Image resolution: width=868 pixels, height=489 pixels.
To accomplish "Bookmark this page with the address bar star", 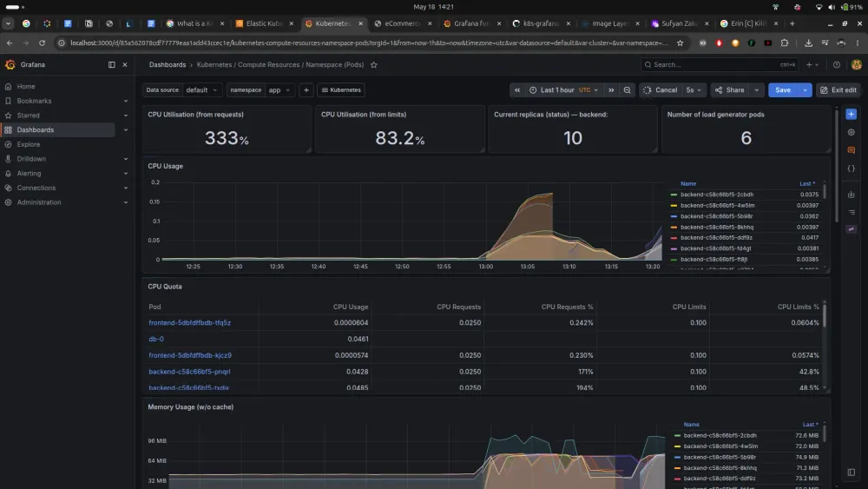I will (681, 43).
